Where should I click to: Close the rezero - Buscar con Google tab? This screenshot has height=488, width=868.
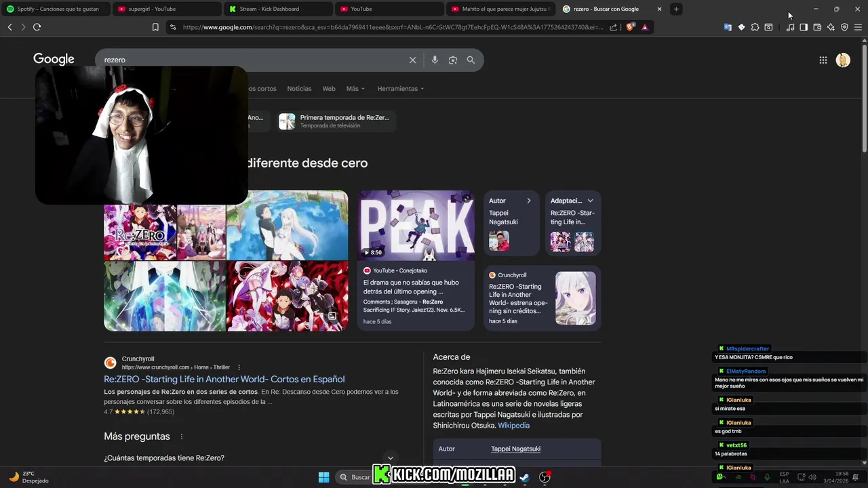coord(659,9)
